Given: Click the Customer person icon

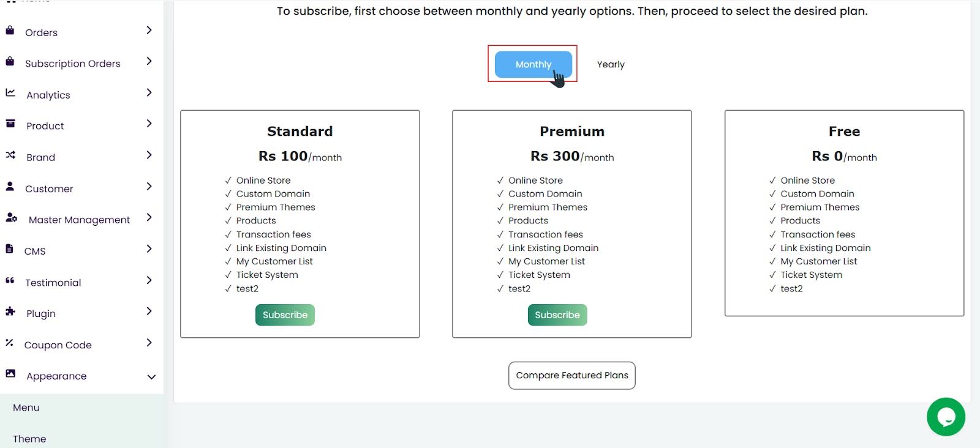Looking at the screenshot, I should tap(10, 187).
